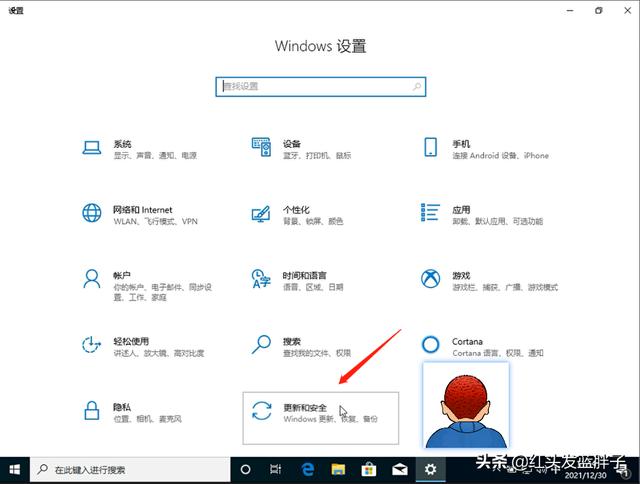The height and width of the screenshot is (484, 640).
Task: Open the Gaming (游戏) Xbox icon
Action: (x=430, y=279)
